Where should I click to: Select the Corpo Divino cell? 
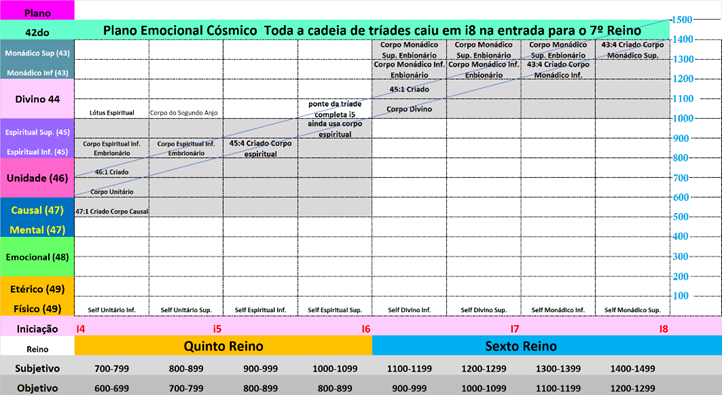coord(409,109)
